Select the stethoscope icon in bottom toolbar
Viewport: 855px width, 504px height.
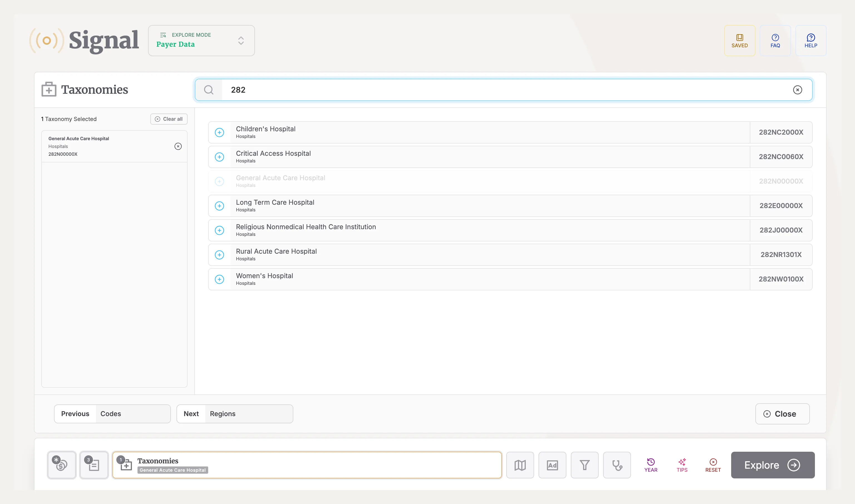pos(617,465)
